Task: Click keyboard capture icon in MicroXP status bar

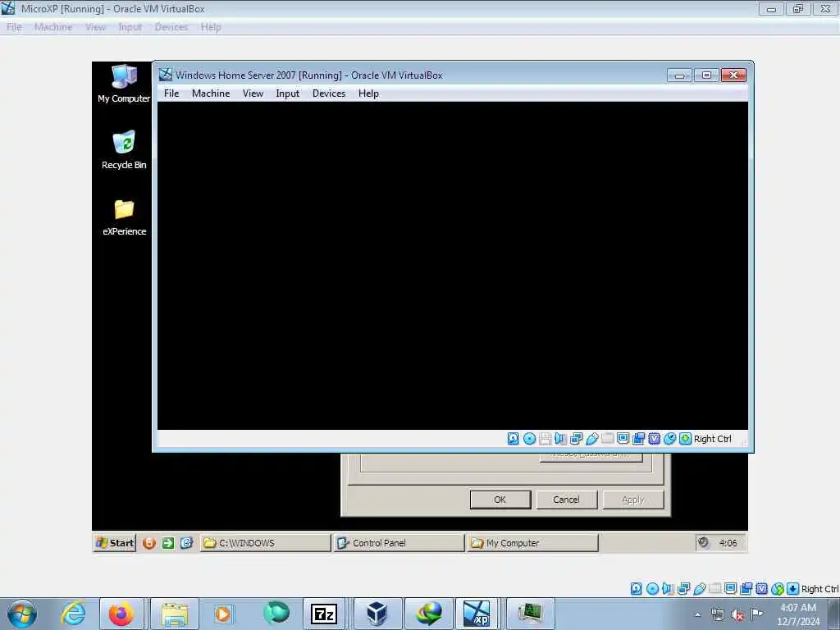Action: pos(792,589)
